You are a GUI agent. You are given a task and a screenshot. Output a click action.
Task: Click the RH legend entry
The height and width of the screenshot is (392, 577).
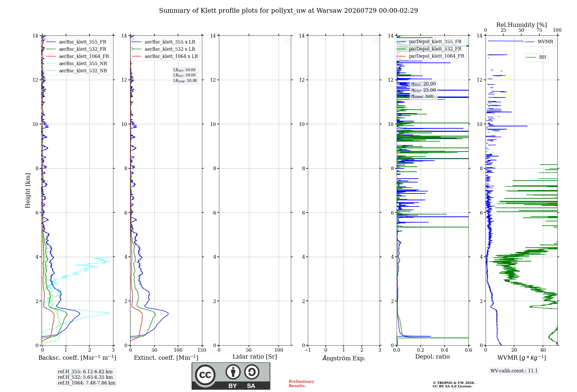pos(536,57)
